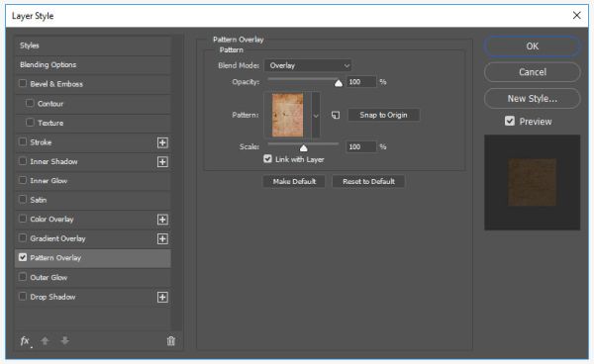The image size is (594, 364).
Task: Click the Opacity slider handle
Action: pos(339,83)
